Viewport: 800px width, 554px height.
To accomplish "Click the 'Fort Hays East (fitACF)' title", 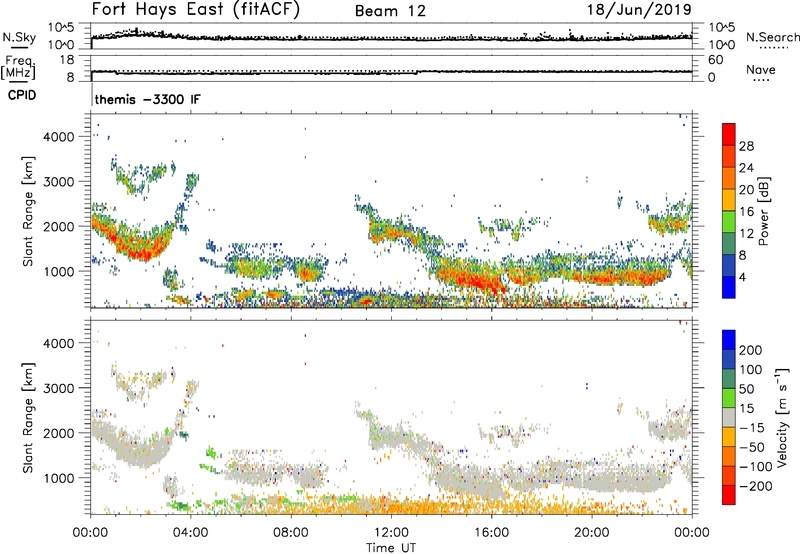I will (x=196, y=9).
